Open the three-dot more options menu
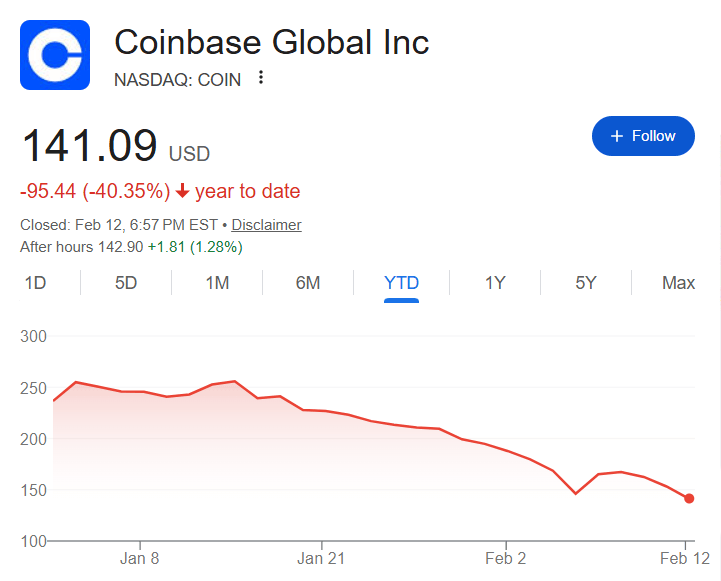Image resolution: width=721 pixels, height=581 pixels. (261, 78)
